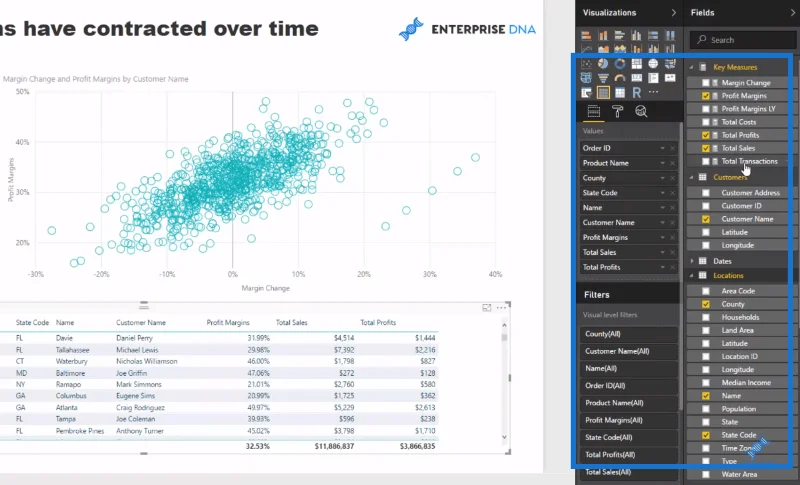This screenshot has width=800, height=485.
Task: Open the Analytics magnifier tab
Action: [641, 111]
